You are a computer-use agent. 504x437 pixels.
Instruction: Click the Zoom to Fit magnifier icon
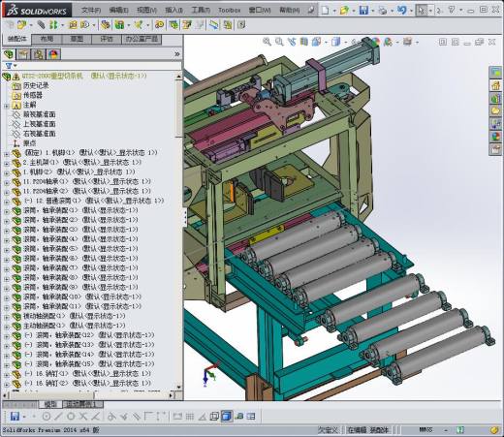(267, 42)
